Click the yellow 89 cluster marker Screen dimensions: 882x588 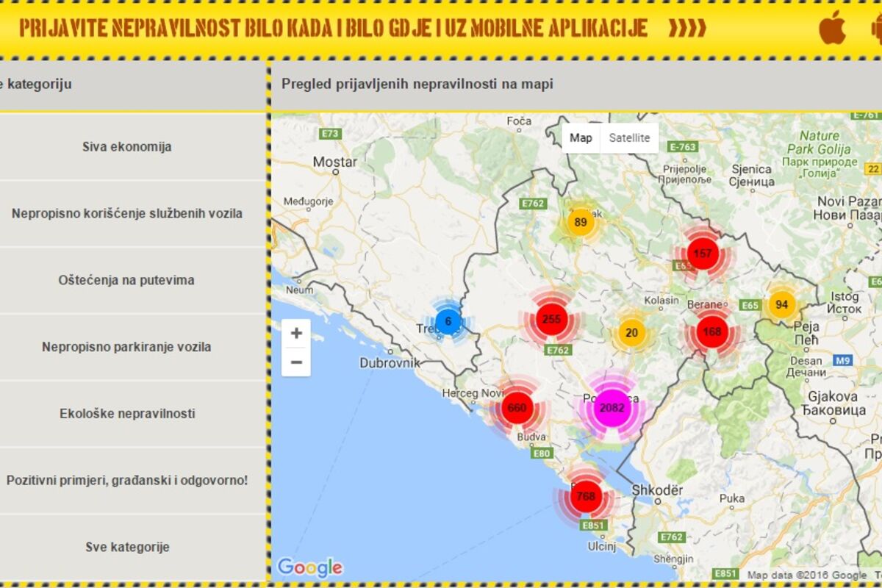580,223
